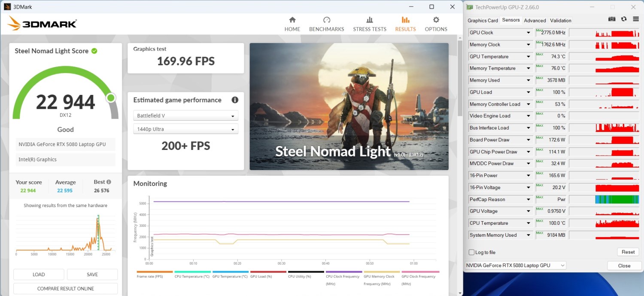644x296 pixels.
Task: Open the GPU selector dropdown in GPU-Z
Action: [x=515, y=265]
